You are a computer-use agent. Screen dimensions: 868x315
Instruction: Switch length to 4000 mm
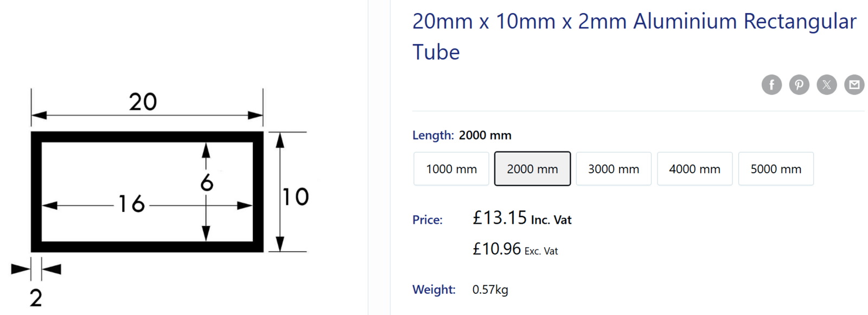694,169
